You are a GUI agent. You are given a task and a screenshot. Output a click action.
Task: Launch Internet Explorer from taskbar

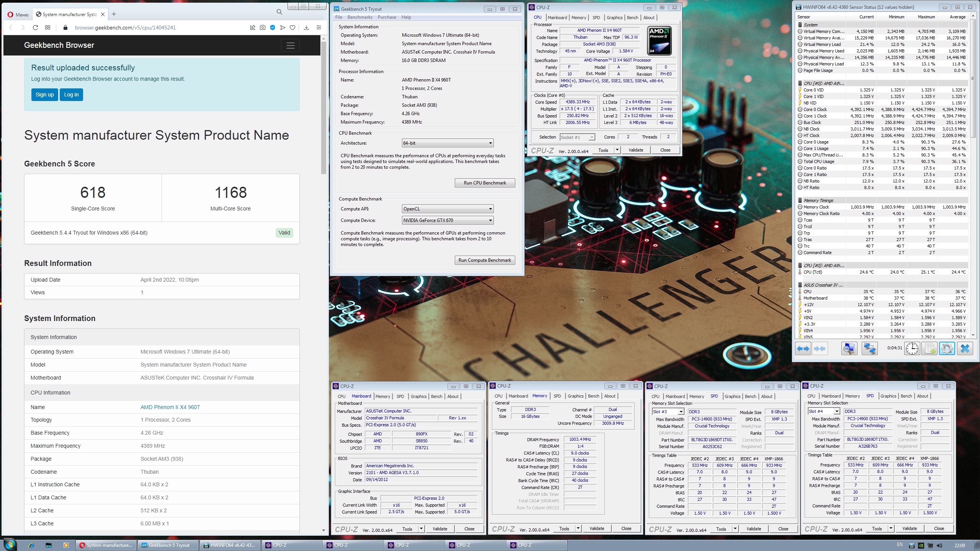tap(31, 545)
